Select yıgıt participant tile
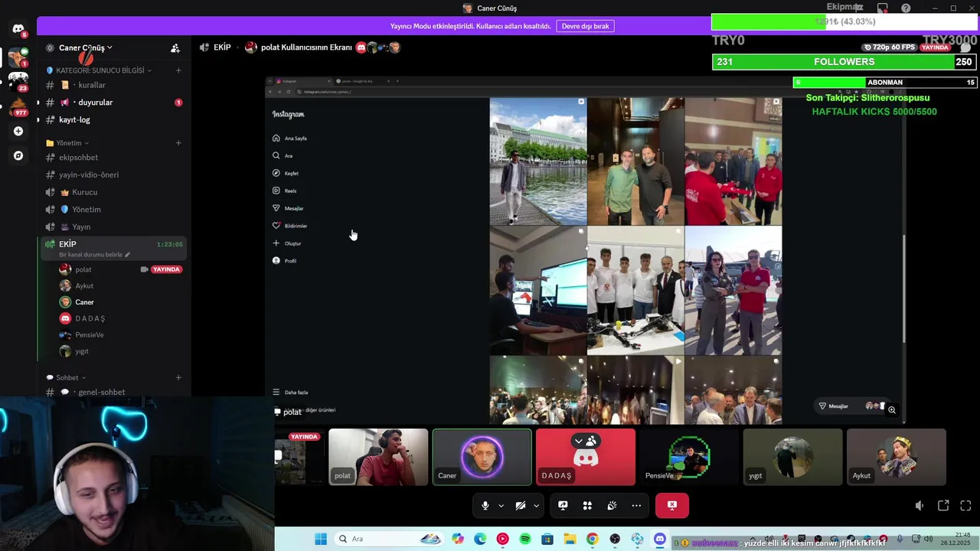The height and width of the screenshot is (551, 980). [x=792, y=457]
